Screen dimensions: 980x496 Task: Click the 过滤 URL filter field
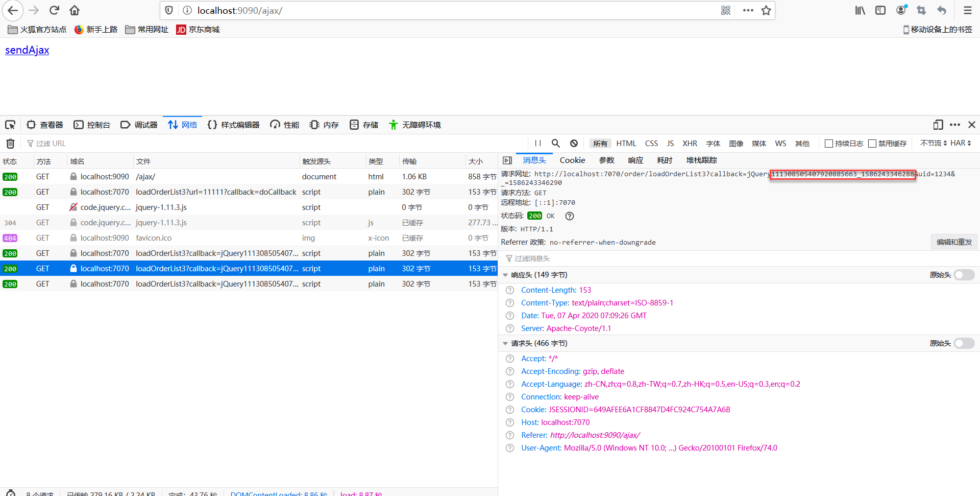(276, 144)
